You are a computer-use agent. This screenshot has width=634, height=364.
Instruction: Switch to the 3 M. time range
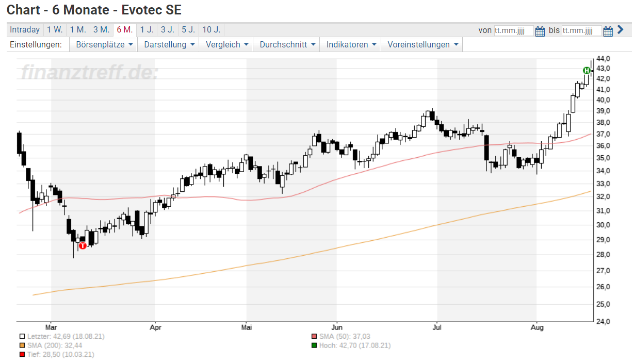[101, 30]
